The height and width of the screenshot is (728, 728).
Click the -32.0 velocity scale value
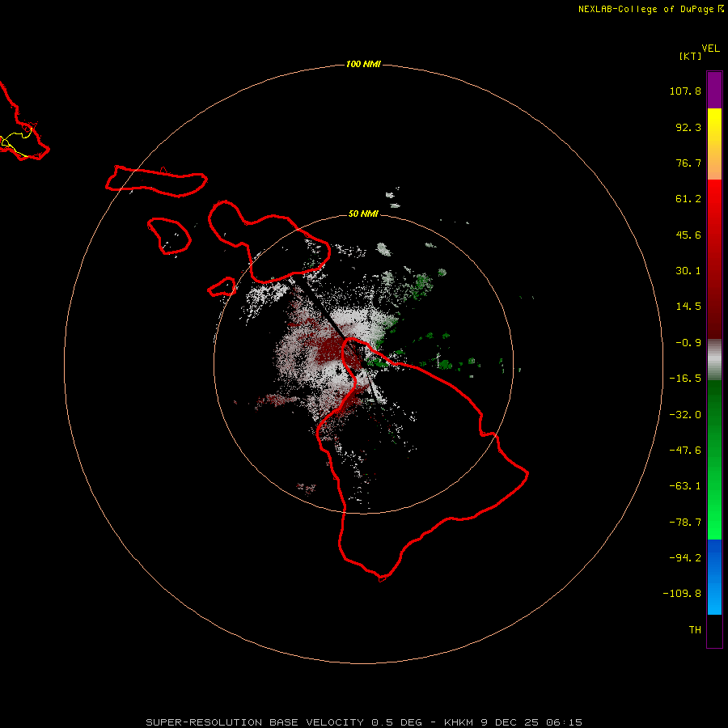(x=685, y=415)
